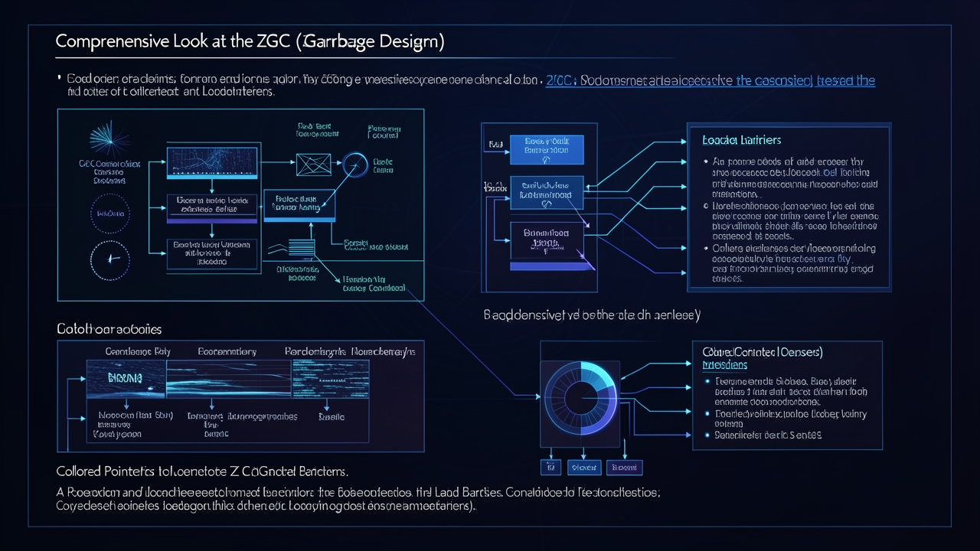
Task: Click the bottom dark block in the middle flow diagram
Action: click(547, 241)
